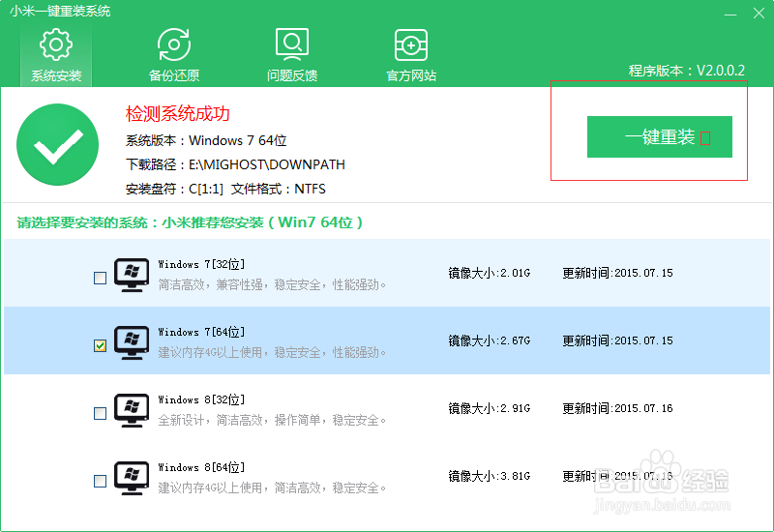Click the 镜像大小:2.91G value
The width and height of the screenshot is (774, 532).
tap(490, 408)
